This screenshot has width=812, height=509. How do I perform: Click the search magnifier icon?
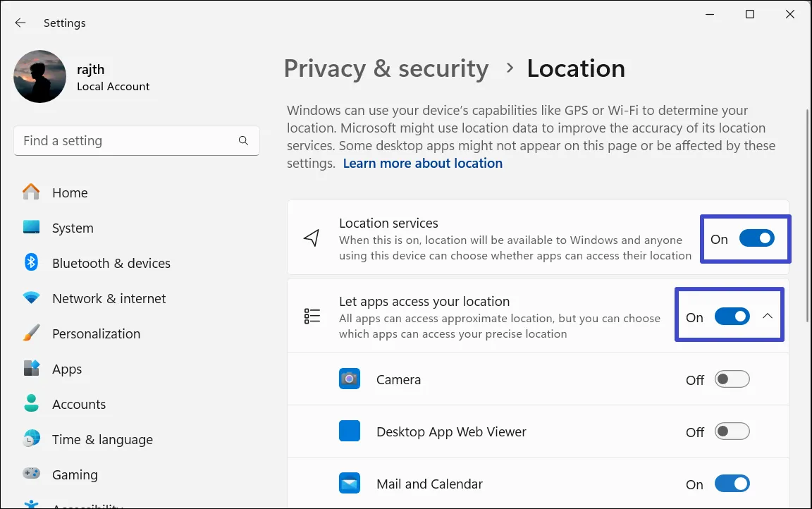pos(243,141)
